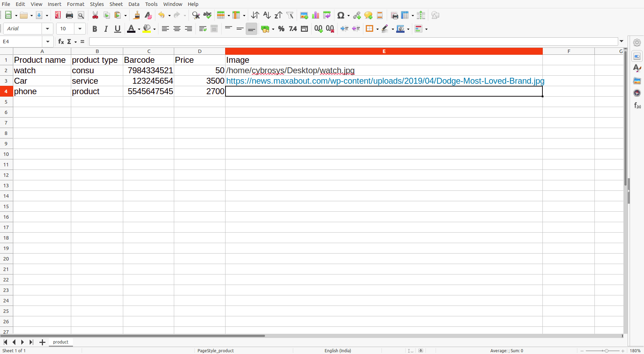Align cell text left

click(x=165, y=29)
